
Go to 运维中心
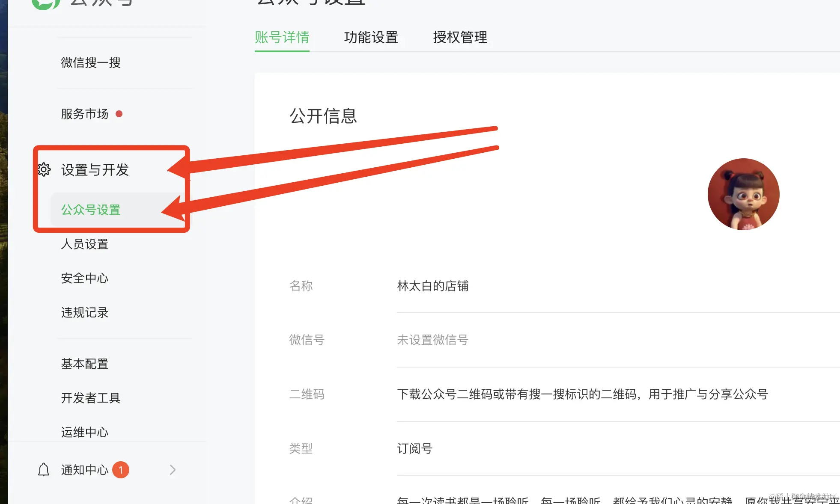tap(84, 432)
